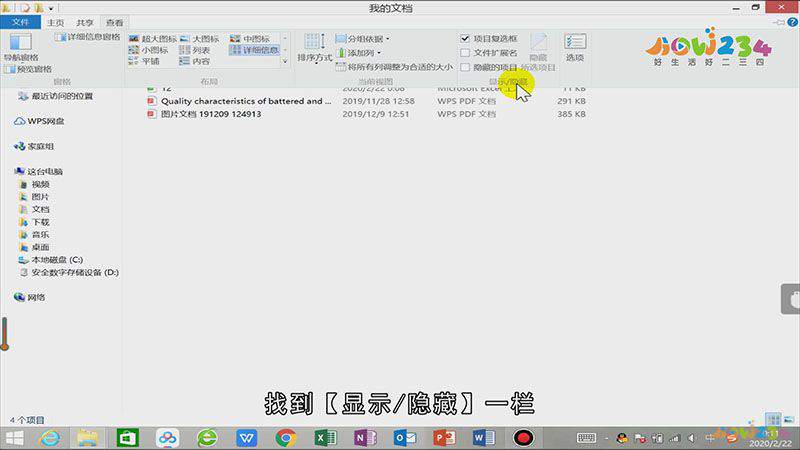800x450 pixels.
Task: Open the 文档 folder in sidebar
Action: tap(35, 209)
